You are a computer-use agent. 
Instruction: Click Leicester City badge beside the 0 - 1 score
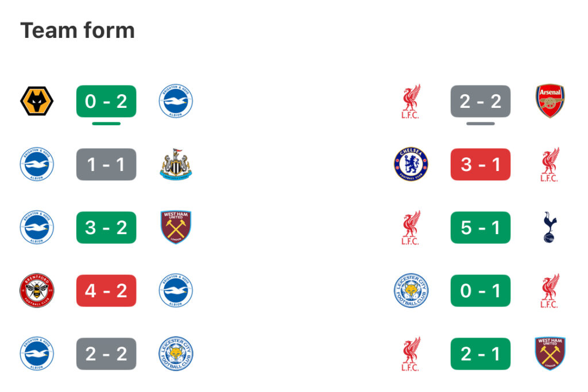411,291
